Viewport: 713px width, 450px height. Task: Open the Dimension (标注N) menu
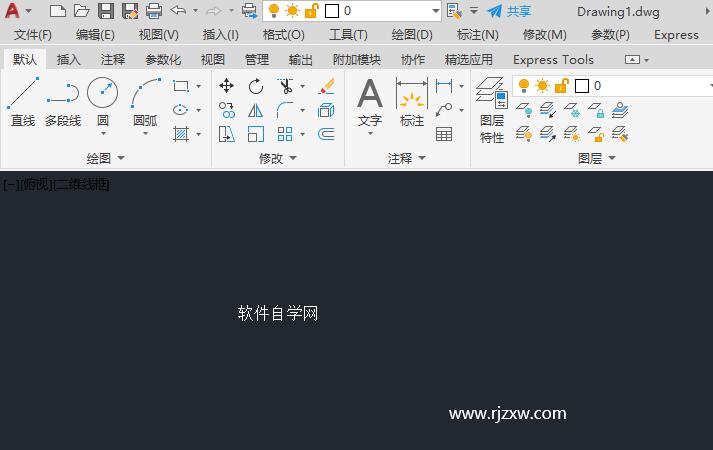[x=477, y=35]
